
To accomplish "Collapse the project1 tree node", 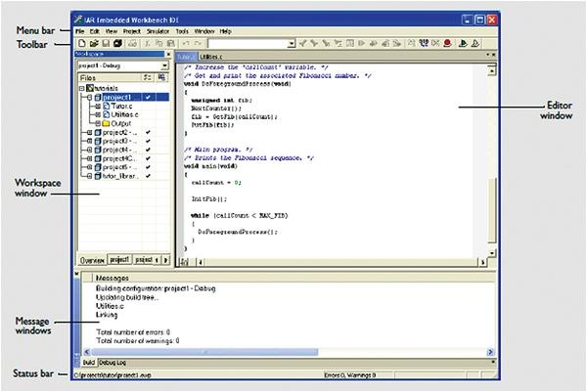I will [89, 98].
